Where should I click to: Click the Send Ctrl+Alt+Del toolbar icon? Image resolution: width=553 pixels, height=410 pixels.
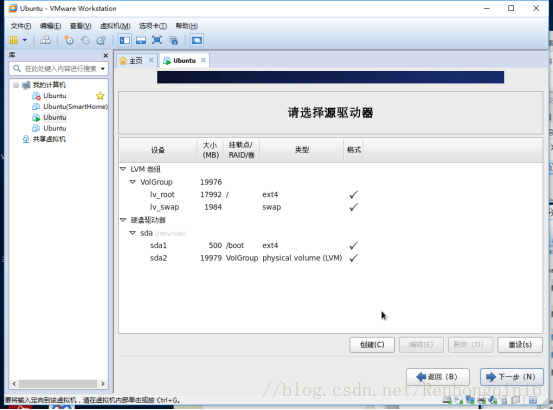click(45, 40)
